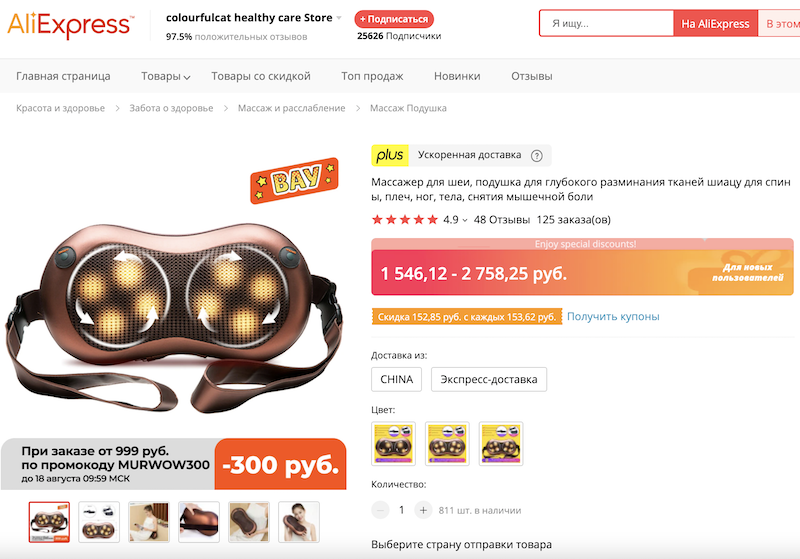This screenshot has width=800, height=559.
Task: Expand the store name dropdown arrow
Action: pos(339,18)
